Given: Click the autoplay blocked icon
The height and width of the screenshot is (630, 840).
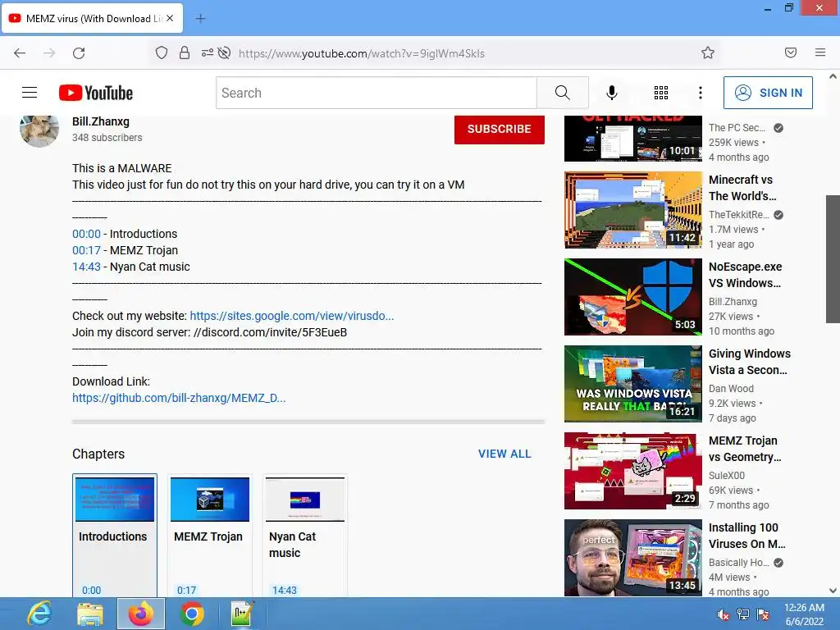Looking at the screenshot, I should [225, 52].
